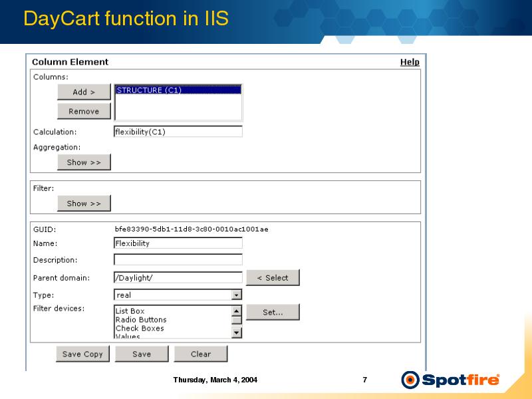
Task: Click the Calculation field with flexibility(C1)
Action: [x=178, y=132]
